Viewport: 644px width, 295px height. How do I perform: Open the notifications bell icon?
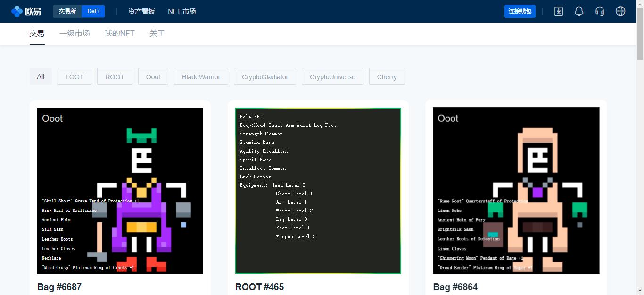click(579, 11)
